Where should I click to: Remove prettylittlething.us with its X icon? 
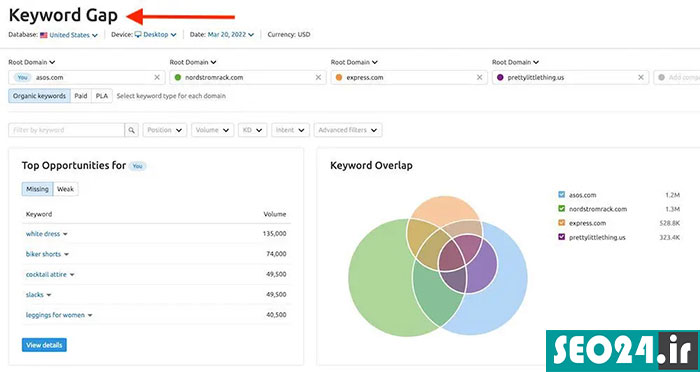(x=641, y=77)
